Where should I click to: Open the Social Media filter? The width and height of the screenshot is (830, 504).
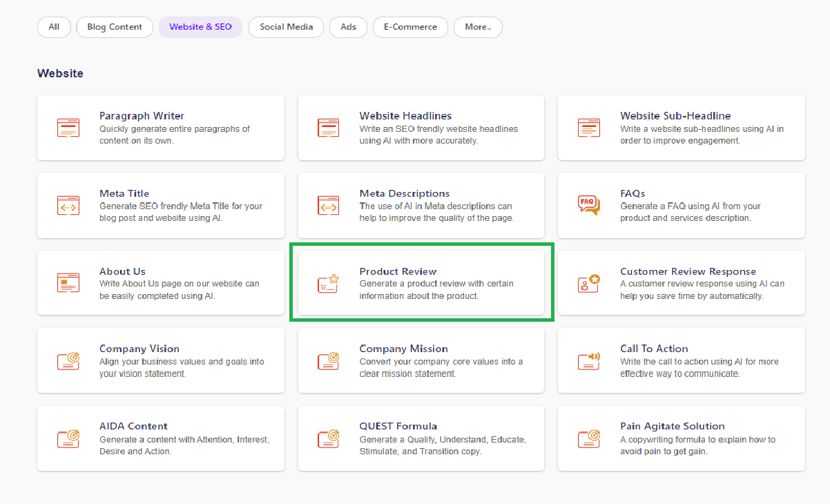286,27
